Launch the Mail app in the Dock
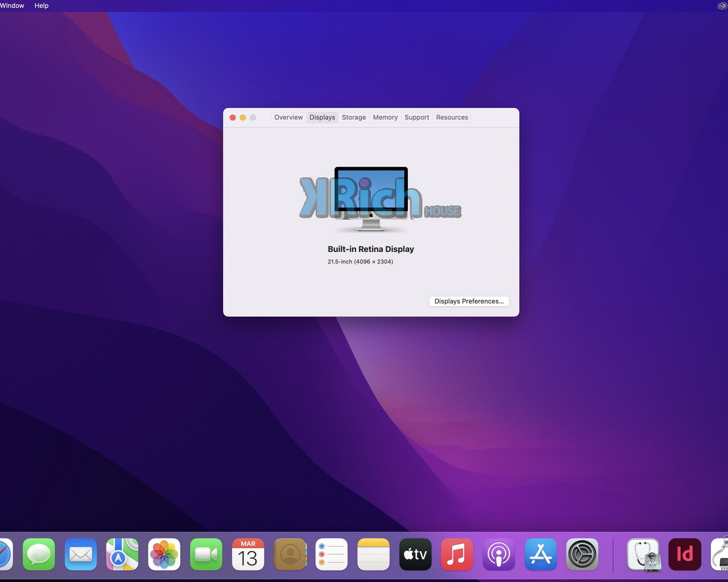The width and height of the screenshot is (728, 582). pyautogui.click(x=81, y=554)
